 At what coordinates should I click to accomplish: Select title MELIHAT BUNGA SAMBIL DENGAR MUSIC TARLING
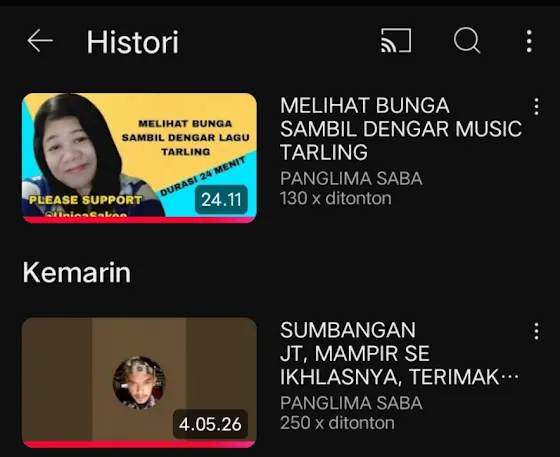(401, 129)
